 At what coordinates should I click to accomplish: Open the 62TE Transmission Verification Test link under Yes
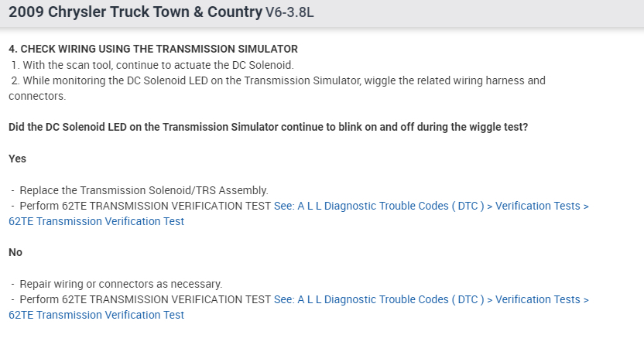point(97,221)
